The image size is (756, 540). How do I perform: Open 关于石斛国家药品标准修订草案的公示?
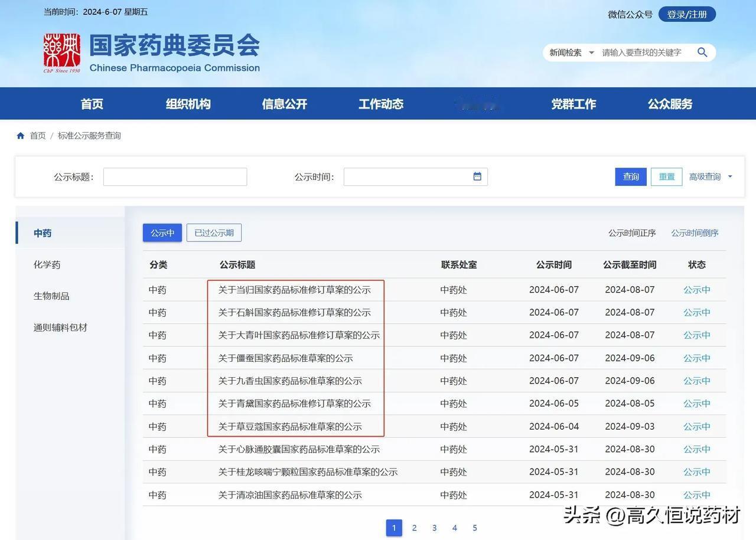(295, 312)
